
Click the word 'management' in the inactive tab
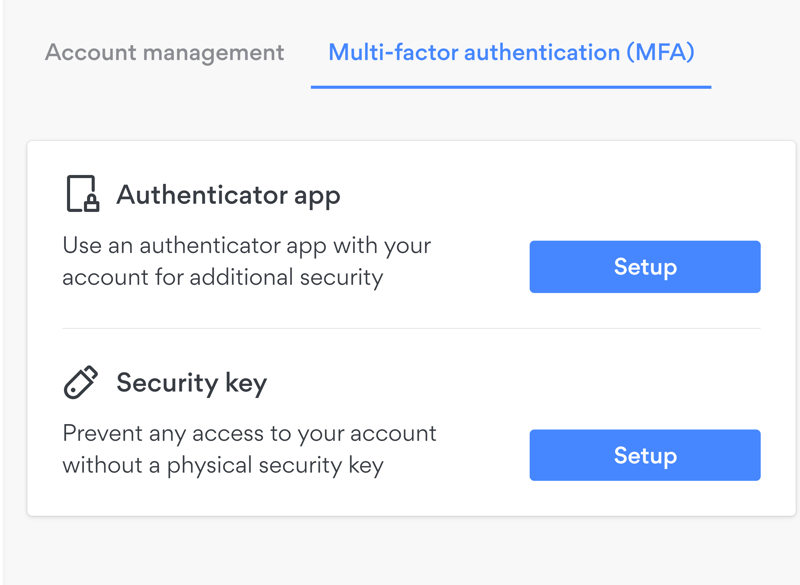pos(213,53)
